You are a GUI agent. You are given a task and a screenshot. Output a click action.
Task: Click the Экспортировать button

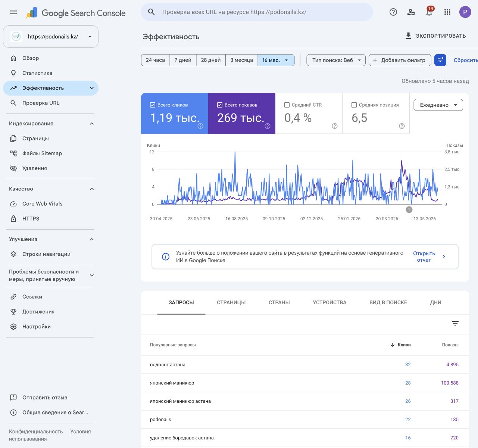coord(435,36)
